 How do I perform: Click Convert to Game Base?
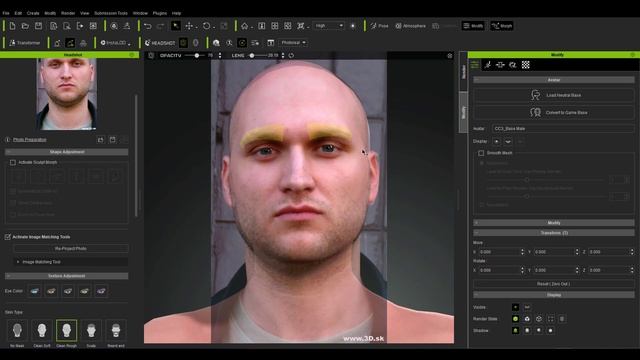554,112
